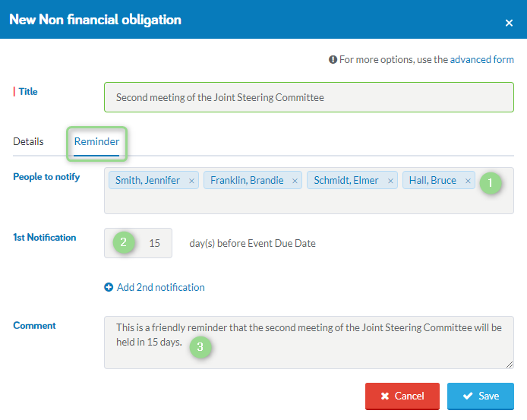Click the Title label

[x=28, y=91]
